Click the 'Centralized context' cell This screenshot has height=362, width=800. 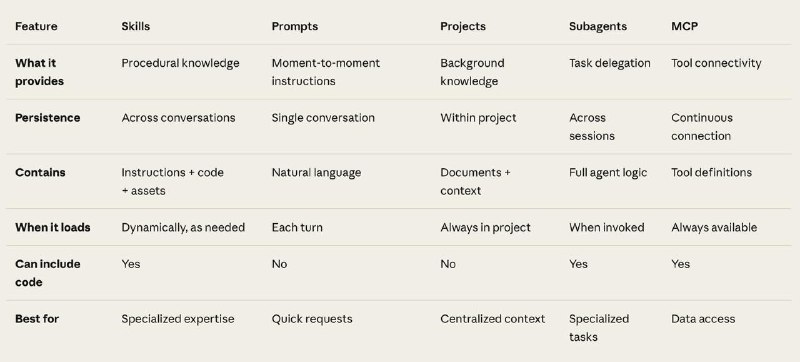(x=493, y=319)
